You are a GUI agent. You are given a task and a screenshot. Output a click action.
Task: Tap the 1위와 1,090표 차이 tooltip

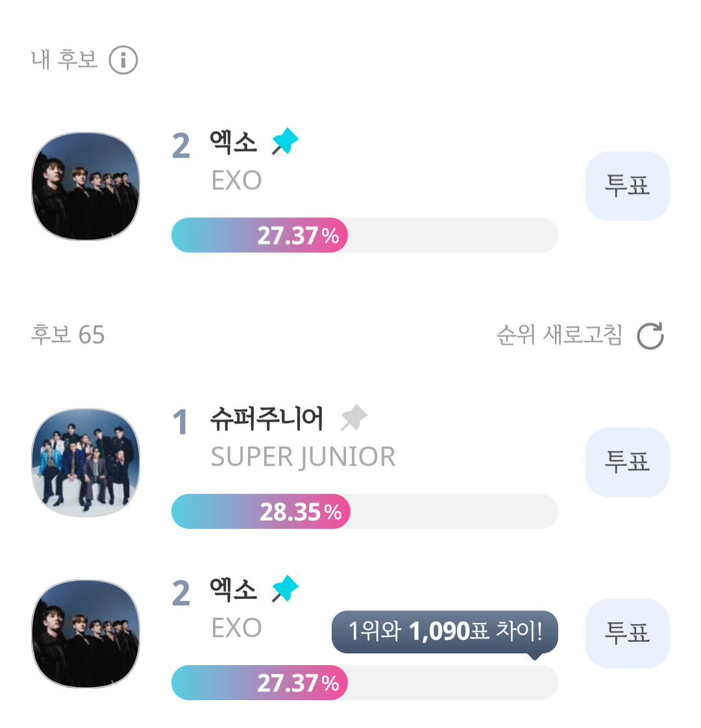pos(445,631)
